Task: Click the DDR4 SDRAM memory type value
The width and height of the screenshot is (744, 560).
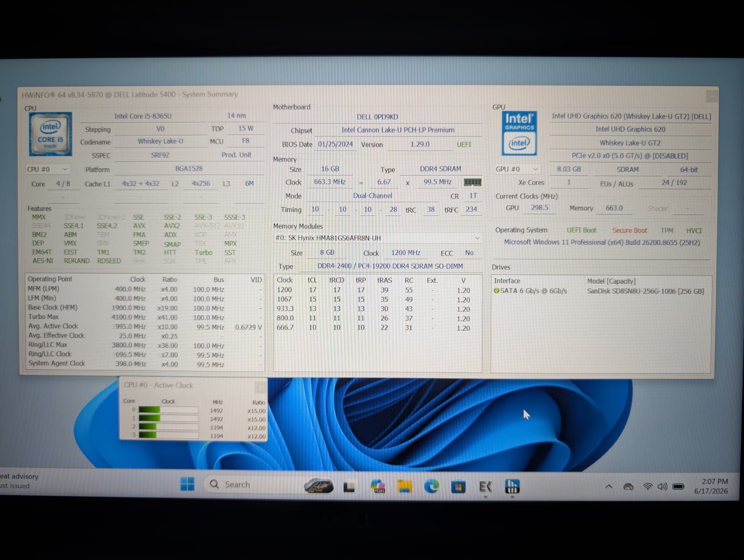Action: tap(441, 169)
